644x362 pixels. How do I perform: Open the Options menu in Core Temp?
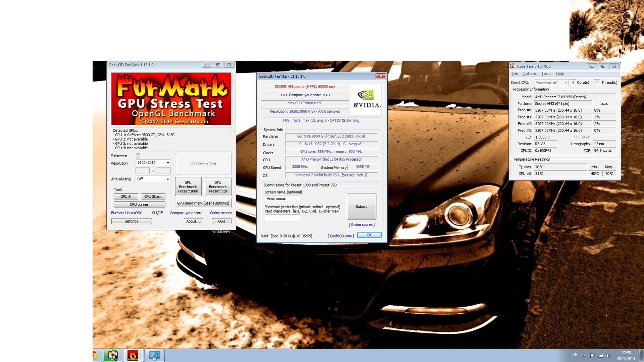530,73
